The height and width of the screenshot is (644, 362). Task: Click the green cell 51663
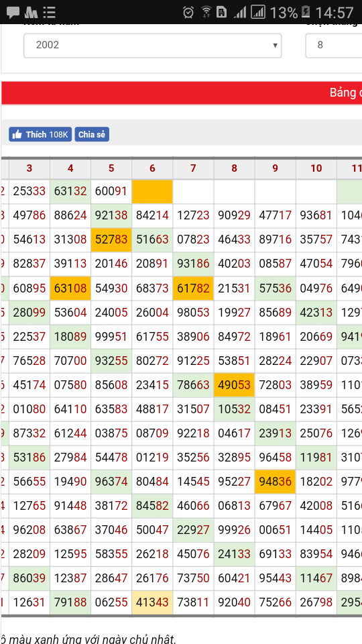(x=152, y=239)
